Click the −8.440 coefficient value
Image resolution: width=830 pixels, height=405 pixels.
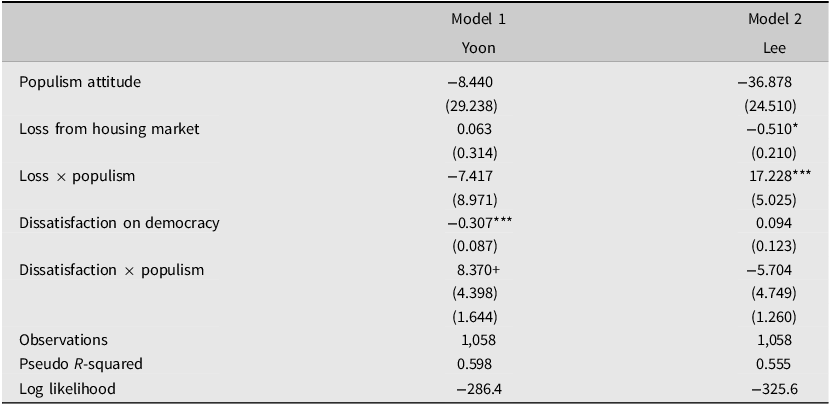tap(470, 82)
